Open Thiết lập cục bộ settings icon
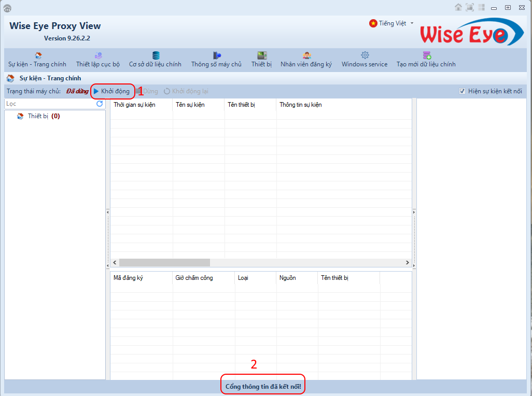The image size is (532, 396). tap(98, 55)
